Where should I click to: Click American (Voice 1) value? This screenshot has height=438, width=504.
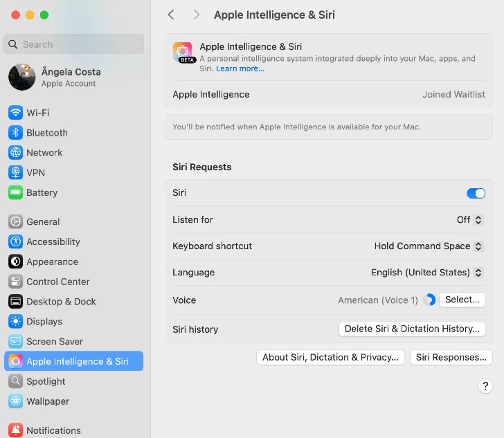(378, 300)
